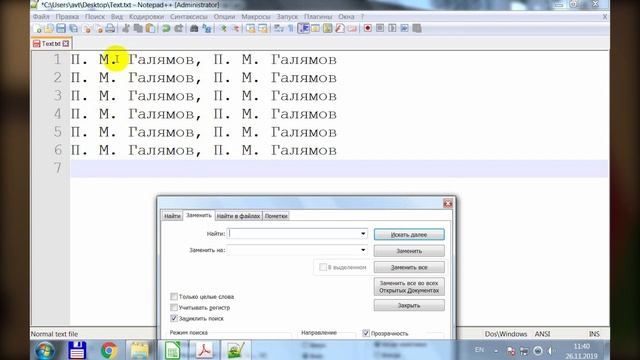Click the Zoom In toolbar icon
640x360 pixels.
pos(223,29)
